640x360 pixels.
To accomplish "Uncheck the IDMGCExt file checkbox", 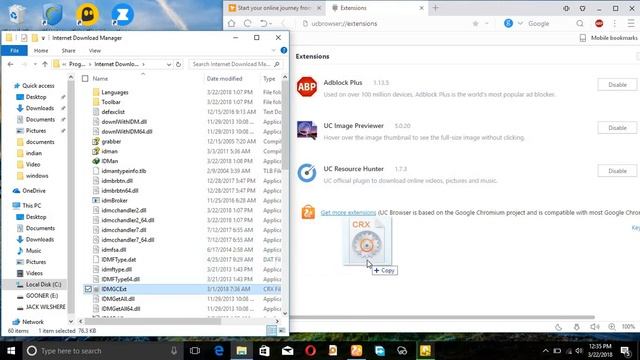I will (x=88, y=289).
